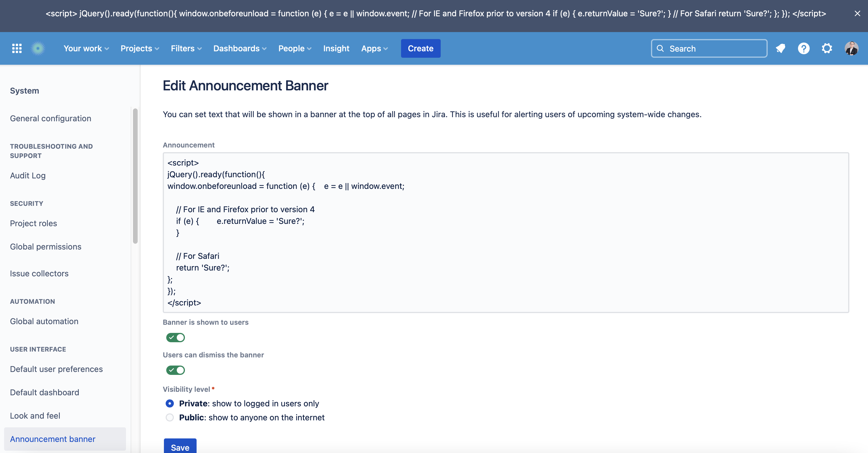Viewport: 868px width, 453px height.
Task: Open the settings gear icon
Action: 827,48
